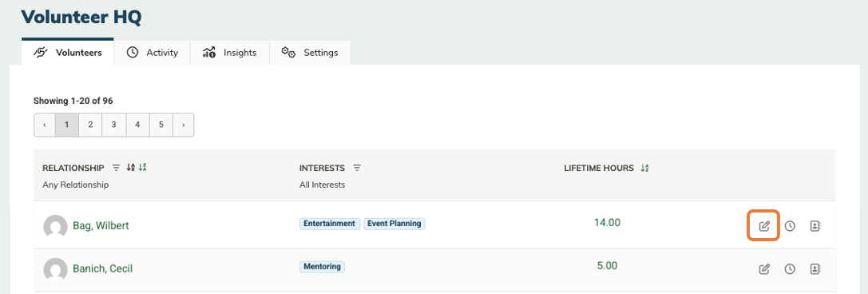Click the edit pencil icon for Banich, Cecil
The image size is (868, 294).
[764, 269]
